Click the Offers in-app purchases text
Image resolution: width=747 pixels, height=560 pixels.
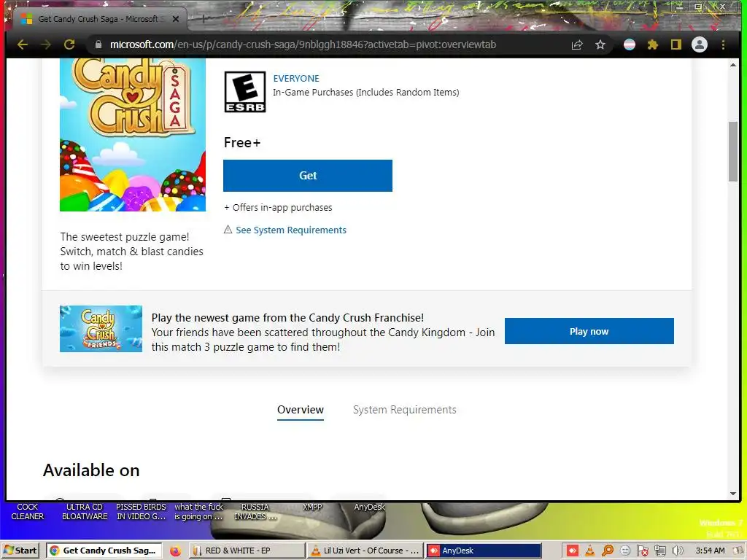pyautogui.click(x=278, y=208)
